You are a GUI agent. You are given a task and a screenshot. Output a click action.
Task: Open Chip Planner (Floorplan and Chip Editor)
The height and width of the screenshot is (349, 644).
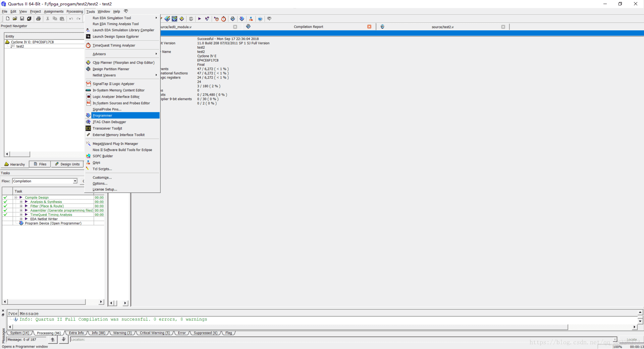point(122,63)
